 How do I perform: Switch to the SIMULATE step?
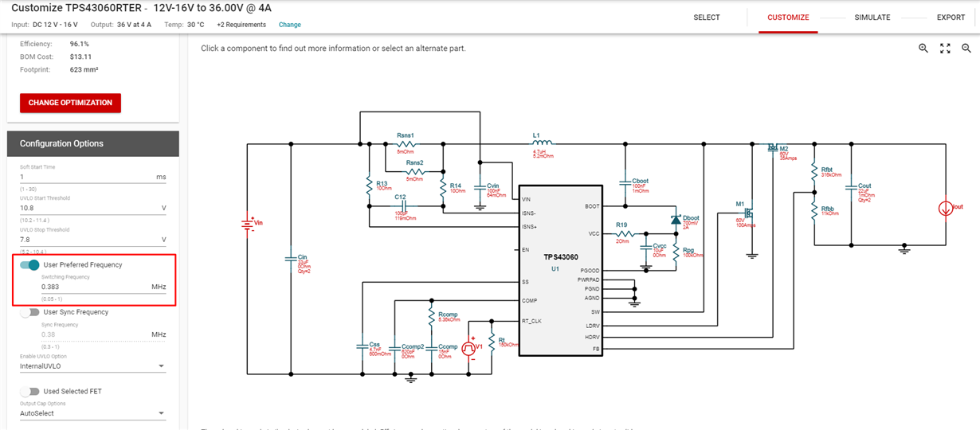pyautogui.click(x=872, y=18)
